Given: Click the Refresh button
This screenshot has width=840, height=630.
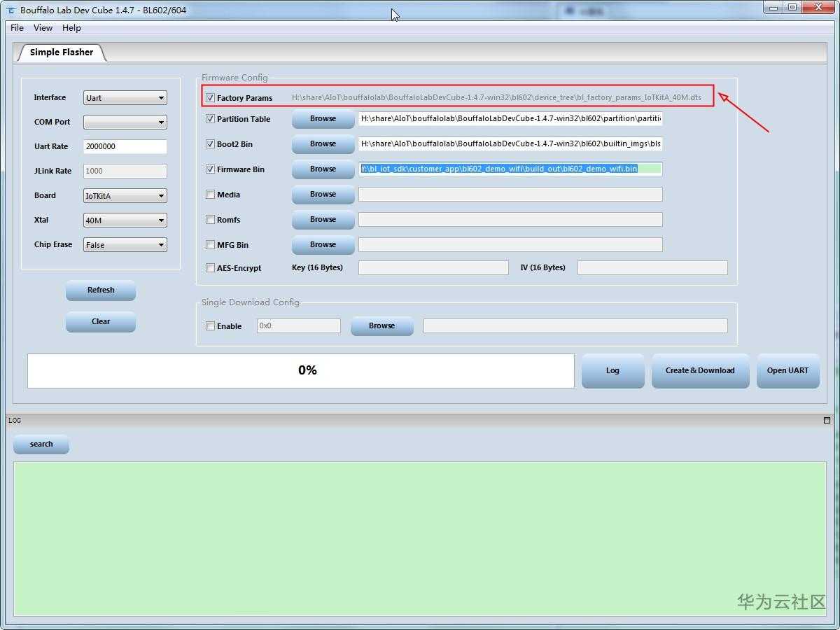Looking at the screenshot, I should [x=101, y=290].
